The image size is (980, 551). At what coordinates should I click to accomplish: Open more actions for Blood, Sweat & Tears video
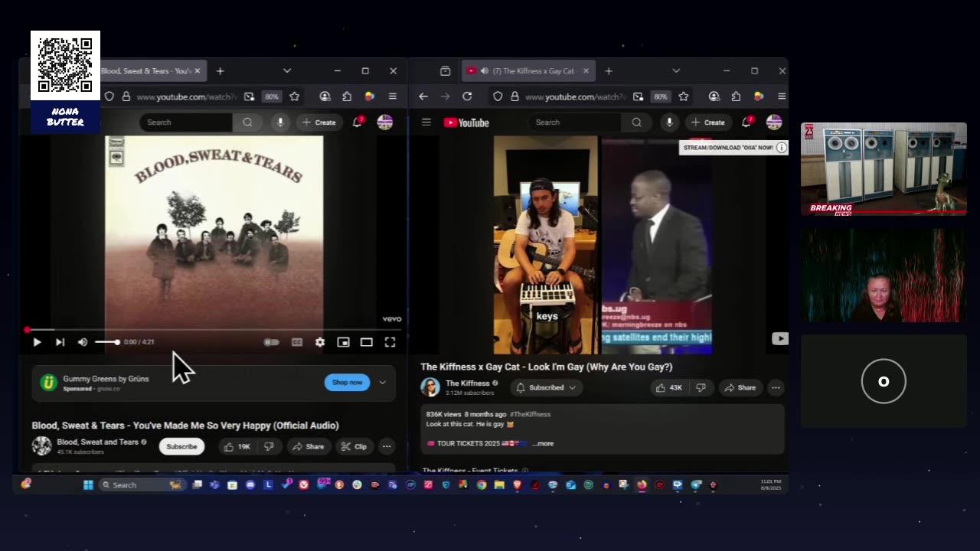coord(387,446)
